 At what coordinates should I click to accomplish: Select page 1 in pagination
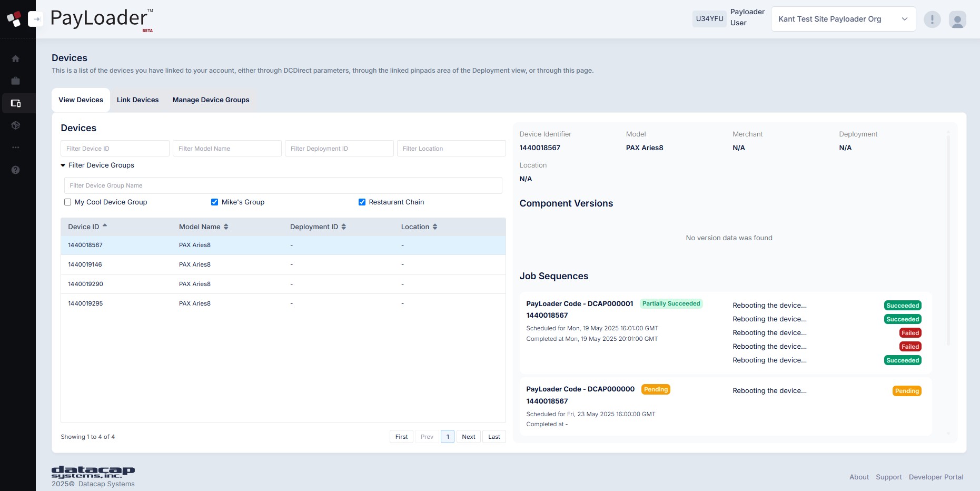[x=448, y=437]
